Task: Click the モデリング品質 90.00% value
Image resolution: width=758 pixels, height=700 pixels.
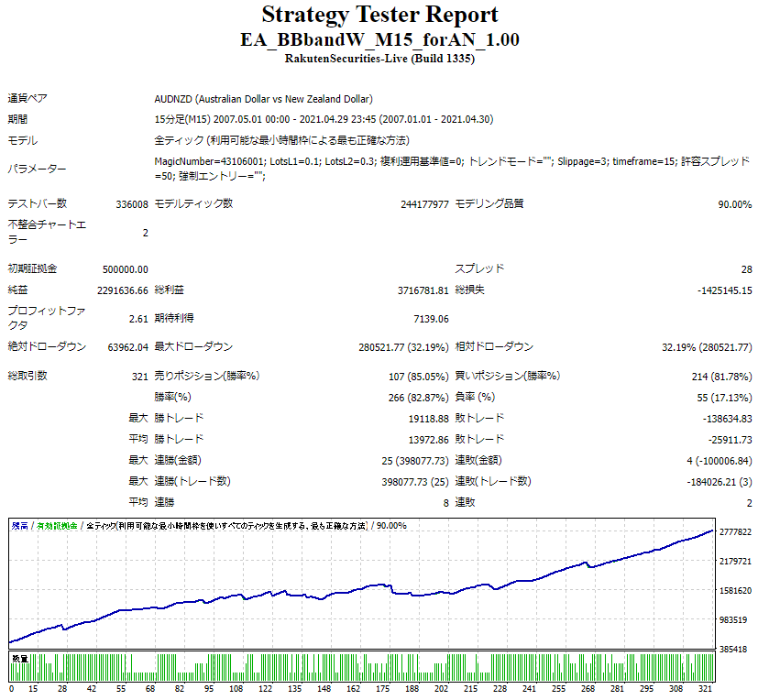Action: (x=735, y=204)
